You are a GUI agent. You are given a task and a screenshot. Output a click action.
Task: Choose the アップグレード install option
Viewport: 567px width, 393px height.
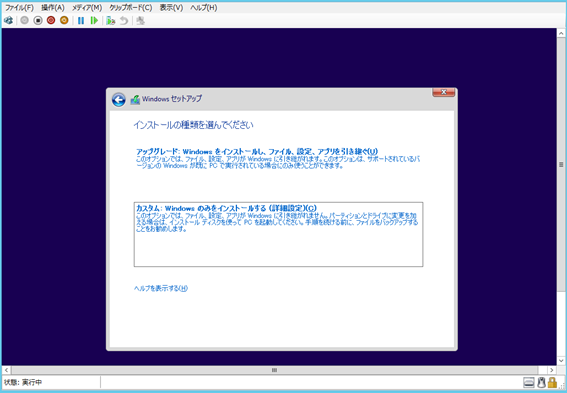click(278, 158)
